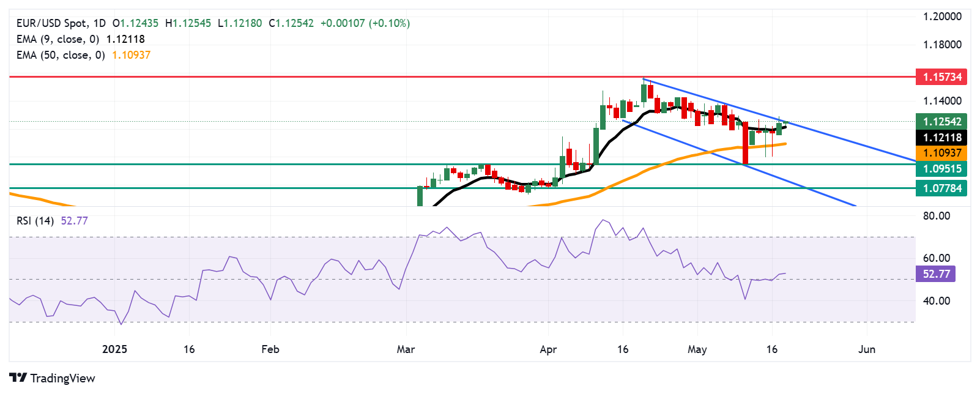Click the 80.00 RSI scale value
The width and height of the screenshot is (980, 394).
click(937, 216)
